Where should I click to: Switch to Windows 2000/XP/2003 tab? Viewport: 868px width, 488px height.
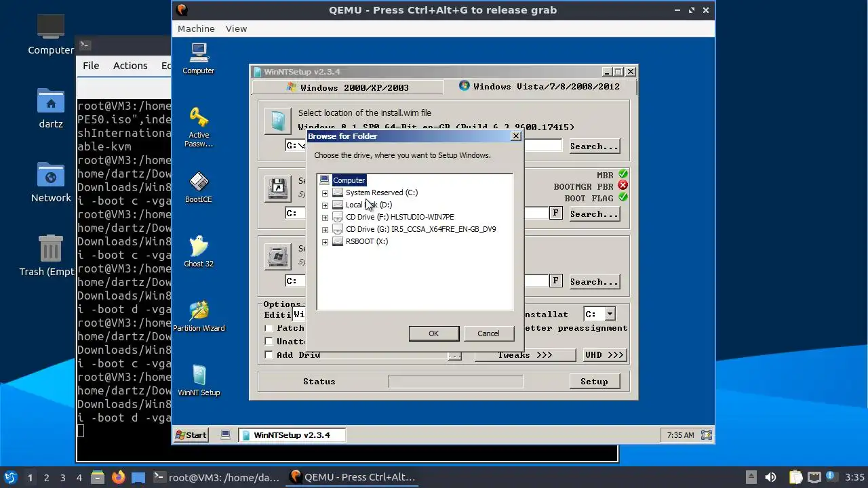(347, 87)
